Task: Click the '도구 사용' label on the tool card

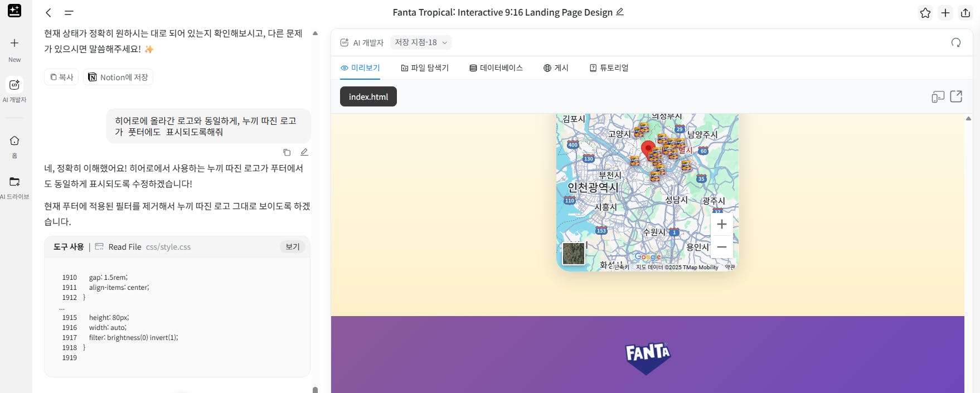Action: pyautogui.click(x=69, y=247)
